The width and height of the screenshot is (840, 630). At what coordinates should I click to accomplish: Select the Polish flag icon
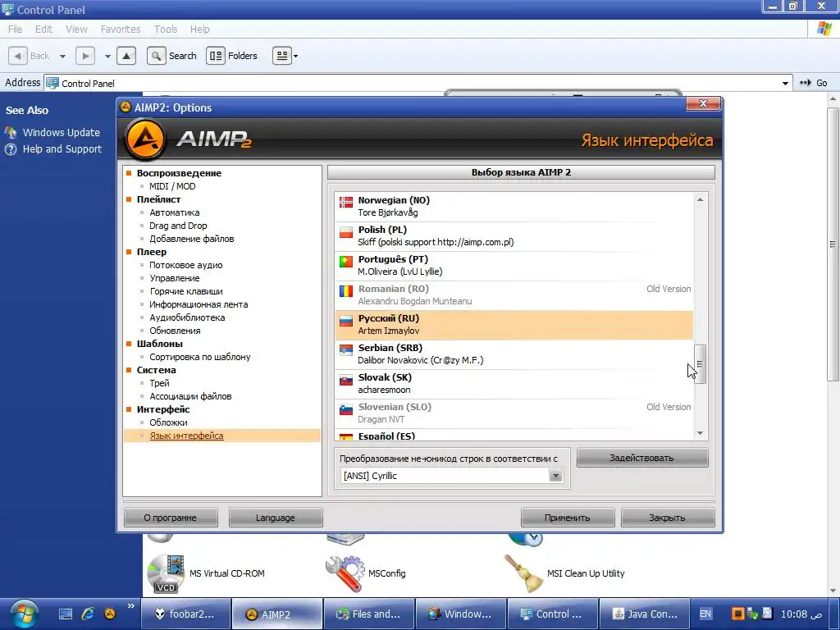tap(346, 232)
